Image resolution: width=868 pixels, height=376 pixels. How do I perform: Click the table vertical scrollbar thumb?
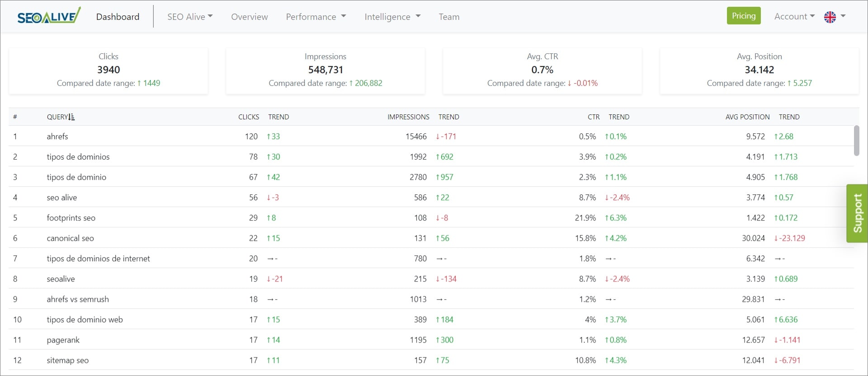pyautogui.click(x=856, y=141)
